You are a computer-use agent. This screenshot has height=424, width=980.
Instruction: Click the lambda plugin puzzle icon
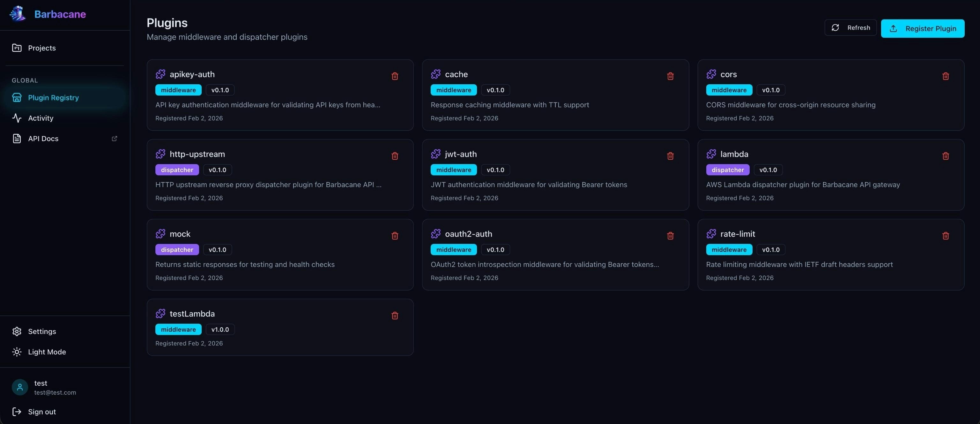(711, 154)
